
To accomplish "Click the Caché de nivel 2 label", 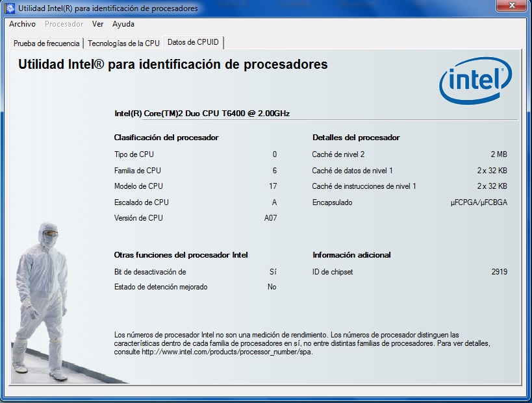I will click(x=338, y=154).
